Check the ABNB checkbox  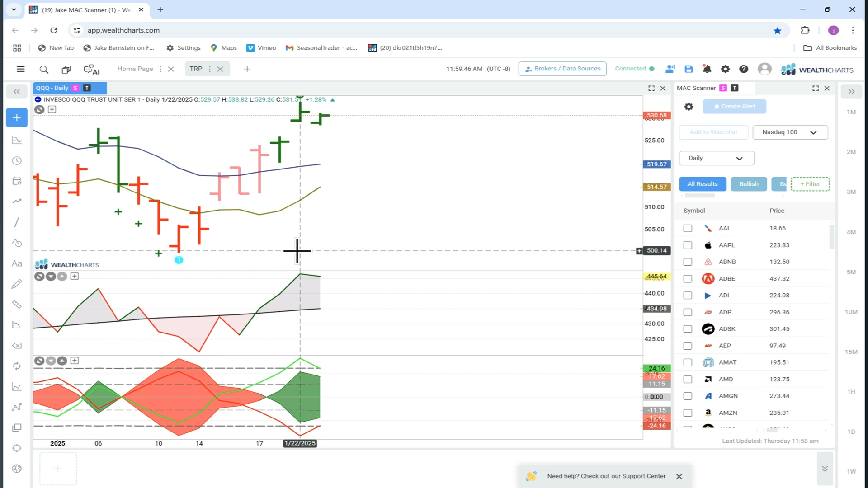tap(688, 262)
